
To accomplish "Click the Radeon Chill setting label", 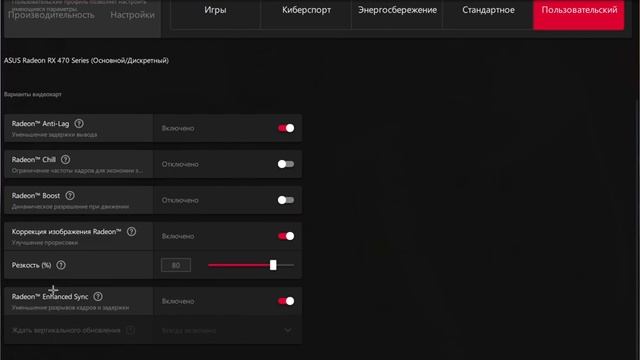I will pyautogui.click(x=33, y=160).
